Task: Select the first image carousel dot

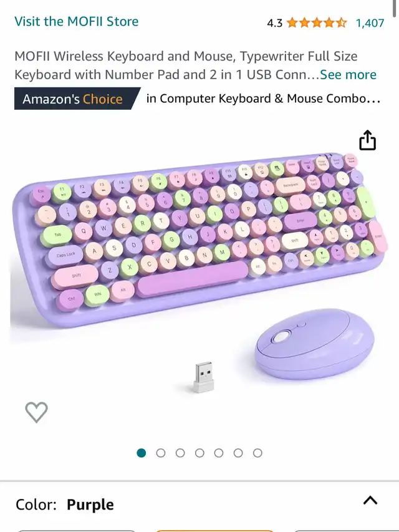Action: pos(141,453)
